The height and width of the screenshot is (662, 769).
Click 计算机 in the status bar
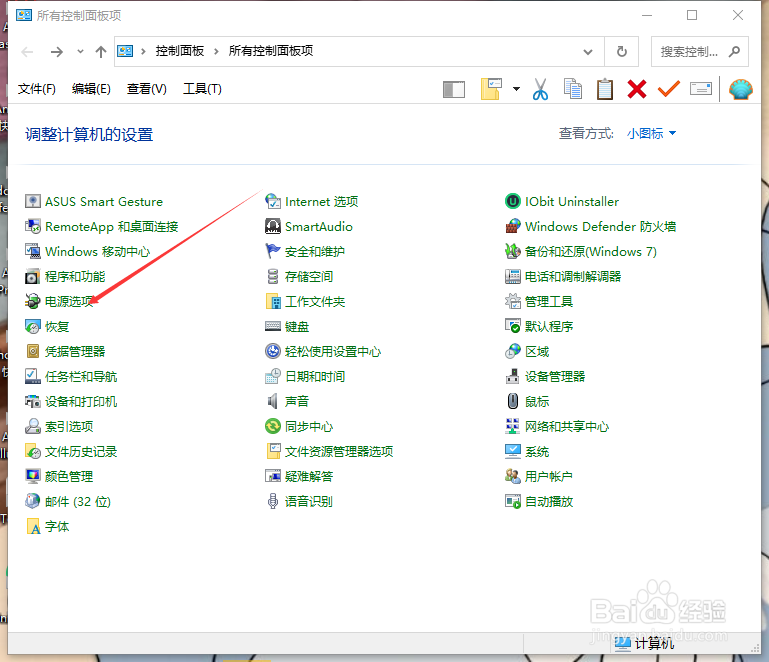[x=654, y=643]
